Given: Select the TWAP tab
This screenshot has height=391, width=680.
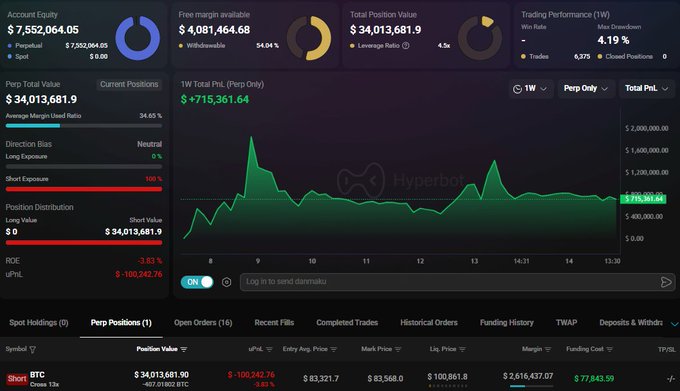Looking at the screenshot, I should (566, 323).
